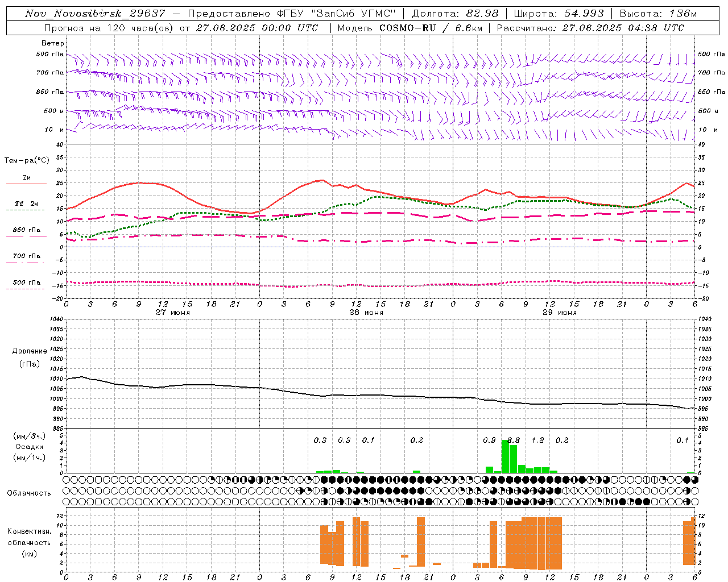Click the 1.8 precipitation amount value
The image size is (728, 582).
coord(537,440)
